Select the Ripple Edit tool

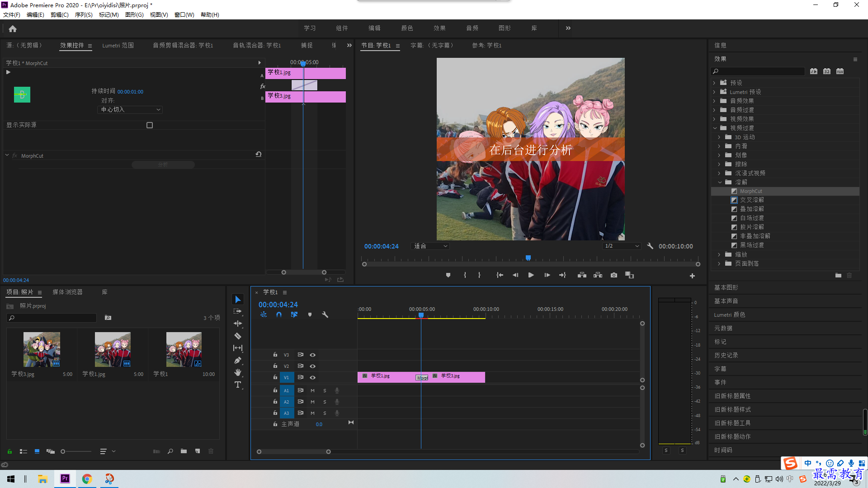[x=238, y=324]
